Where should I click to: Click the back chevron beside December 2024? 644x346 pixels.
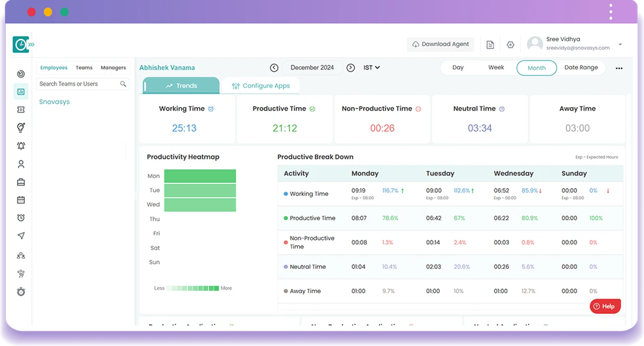coord(274,67)
